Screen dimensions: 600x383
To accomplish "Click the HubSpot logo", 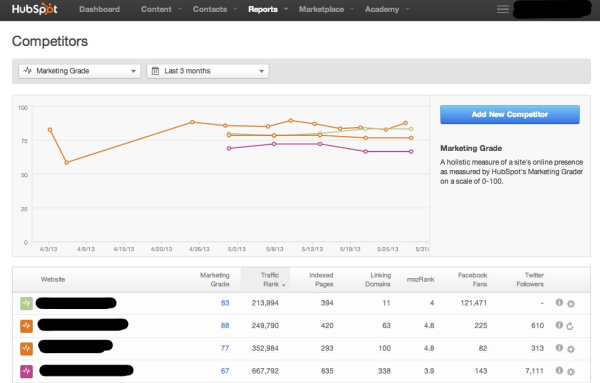I will (34, 9).
